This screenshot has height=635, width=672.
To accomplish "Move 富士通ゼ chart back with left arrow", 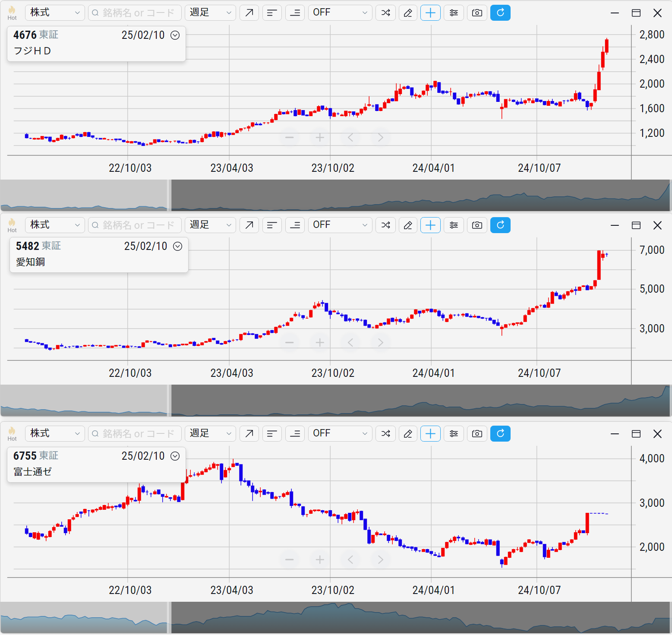I will point(350,560).
